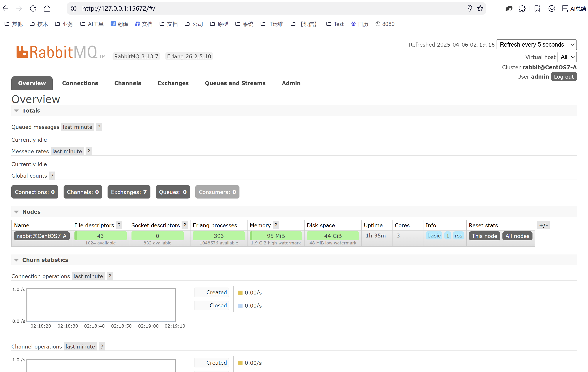
Task: Click the add-bookmark icon in toolbar
Action: (x=537, y=8)
